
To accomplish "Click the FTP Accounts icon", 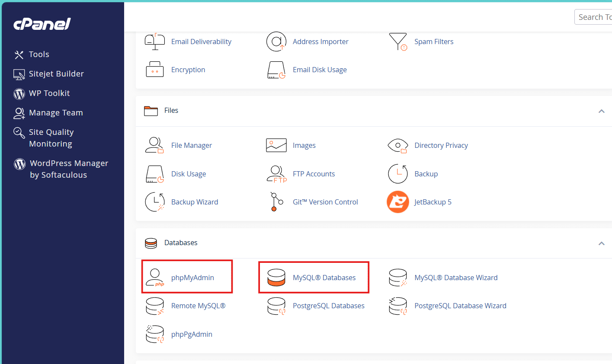I will click(x=277, y=174).
